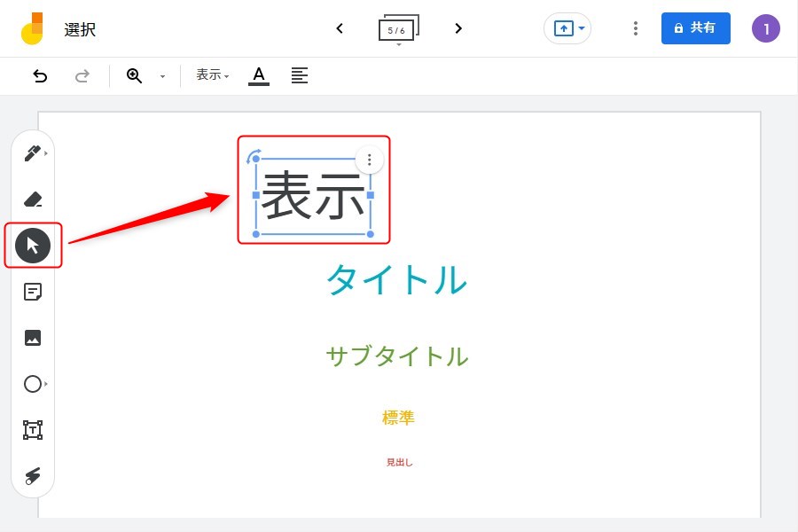The image size is (798, 532).
Task: Click the '表示' text in the selected box
Action: [314, 196]
